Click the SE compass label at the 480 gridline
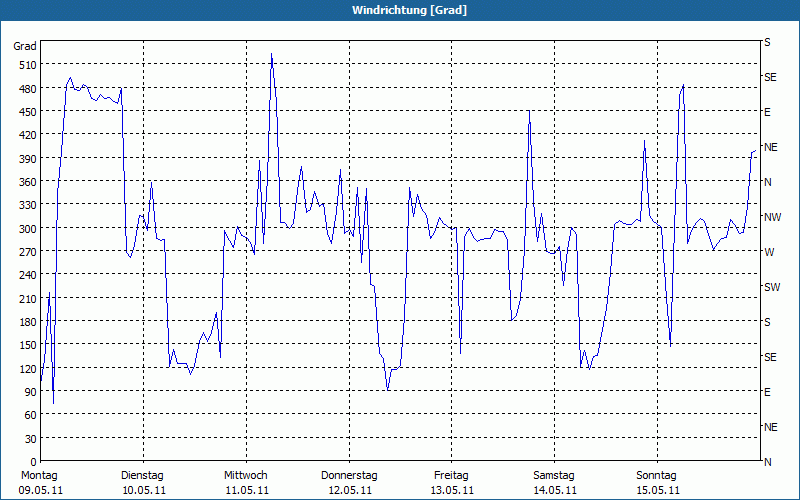 [770, 78]
